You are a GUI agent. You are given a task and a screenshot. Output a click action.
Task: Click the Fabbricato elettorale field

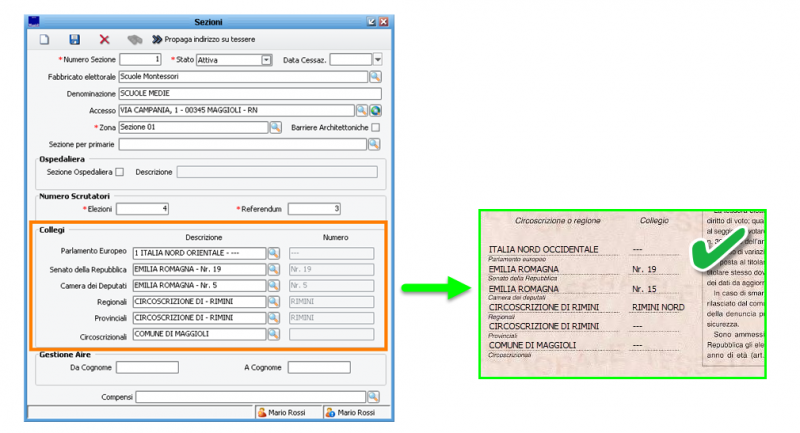coord(243,77)
